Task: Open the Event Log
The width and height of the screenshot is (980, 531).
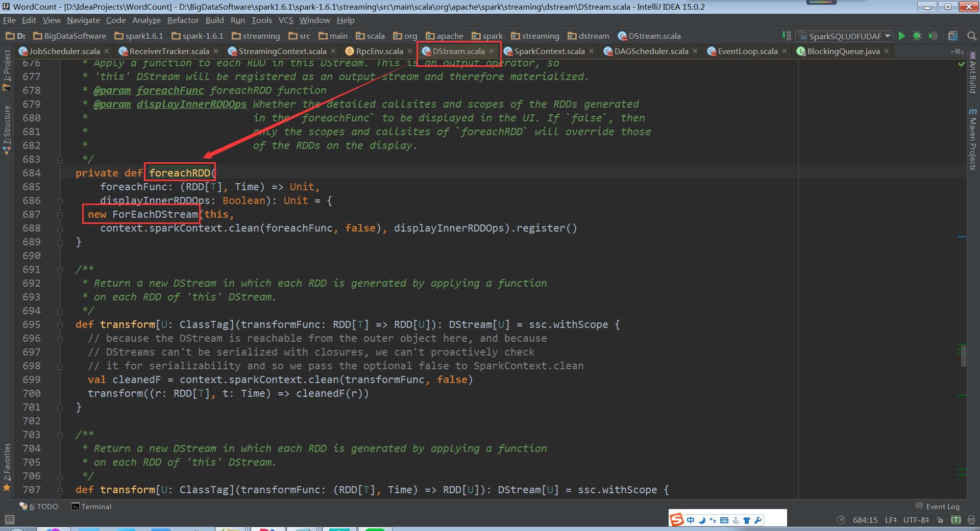Action: [x=937, y=507]
